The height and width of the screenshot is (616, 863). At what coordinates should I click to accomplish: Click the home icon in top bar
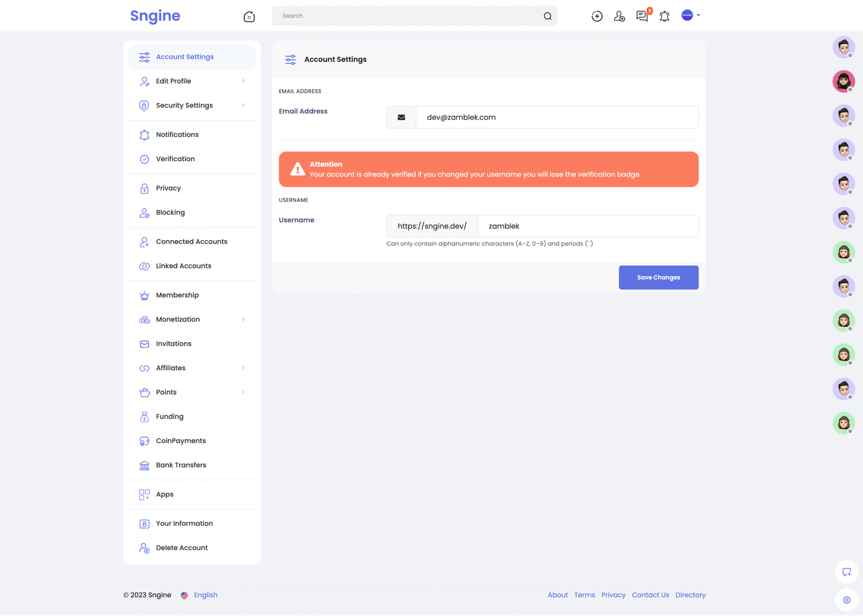click(x=249, y=16)
